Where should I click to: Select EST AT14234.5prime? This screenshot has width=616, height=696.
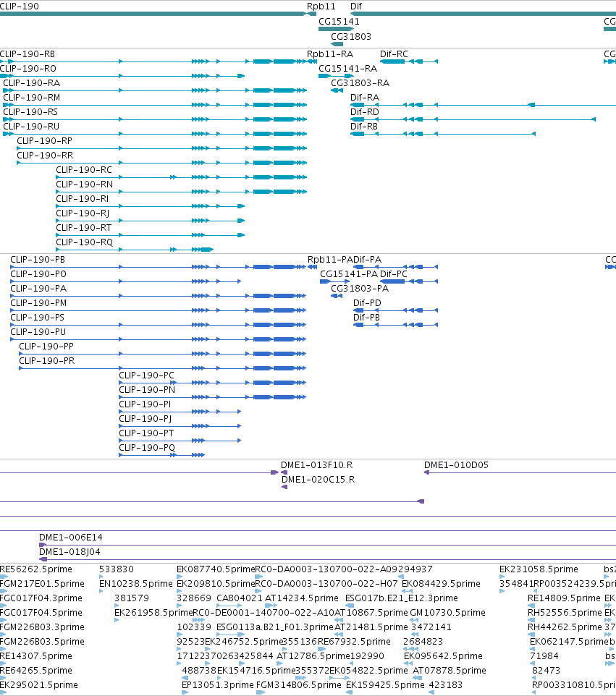click(302, 598)
